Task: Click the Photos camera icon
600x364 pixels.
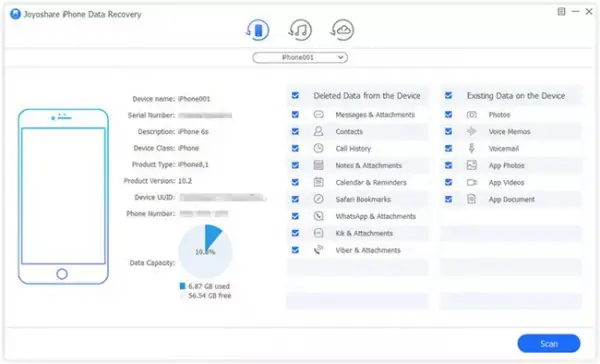Action: (x=471, y=114)
